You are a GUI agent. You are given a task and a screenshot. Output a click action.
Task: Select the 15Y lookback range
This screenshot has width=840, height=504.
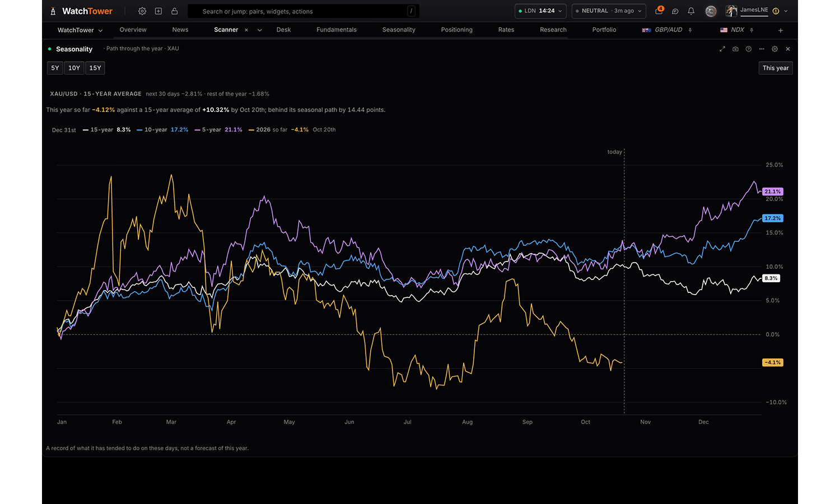pyautogui.click(x=95, y=68)
